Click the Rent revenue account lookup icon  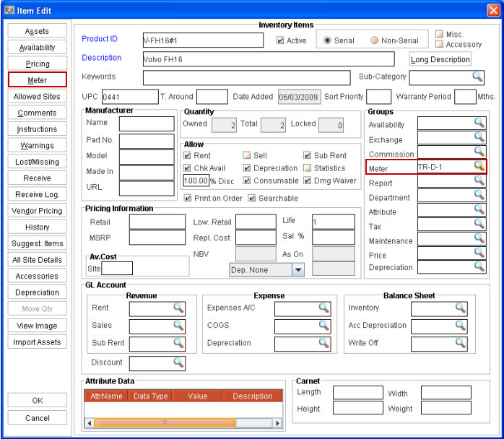178,308
